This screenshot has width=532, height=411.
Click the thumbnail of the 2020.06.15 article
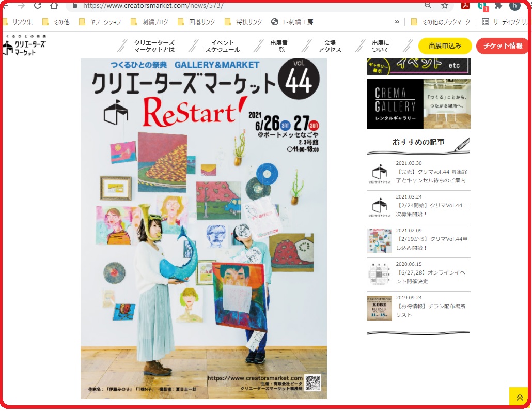[x=380, y=275]
